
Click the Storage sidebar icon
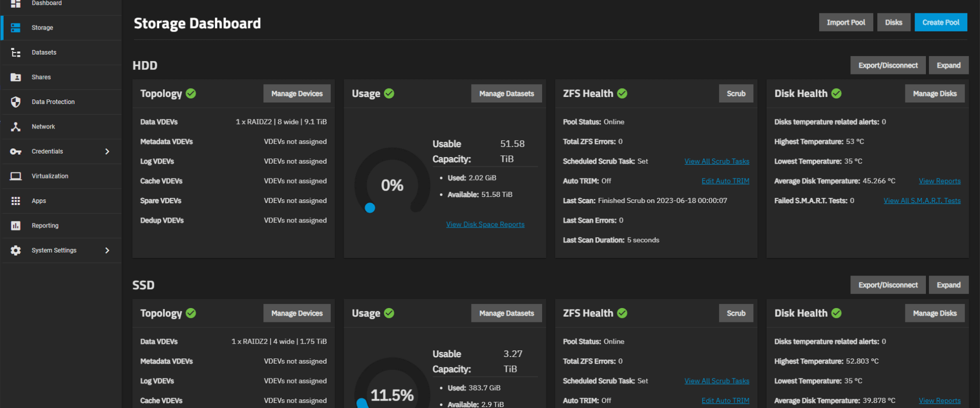[16, 28]
